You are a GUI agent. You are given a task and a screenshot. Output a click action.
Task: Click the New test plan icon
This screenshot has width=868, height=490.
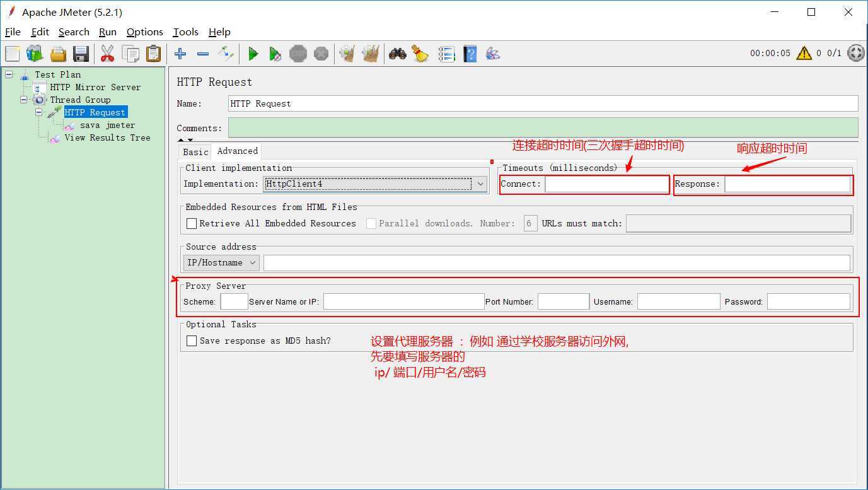coord(13,54)
